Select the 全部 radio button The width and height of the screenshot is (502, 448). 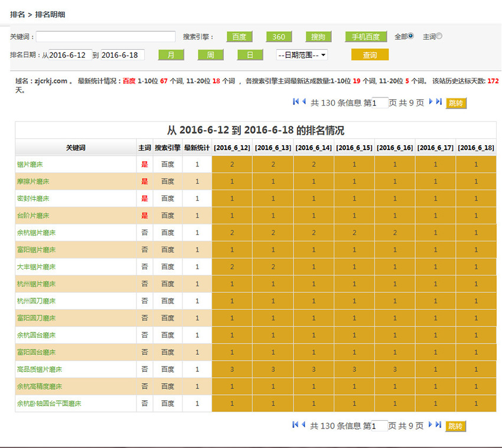coord(411,36)
